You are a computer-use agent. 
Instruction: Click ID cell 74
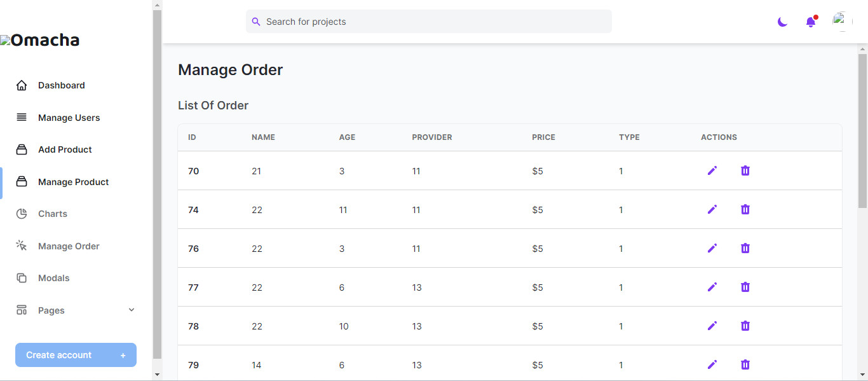[193, 210]
